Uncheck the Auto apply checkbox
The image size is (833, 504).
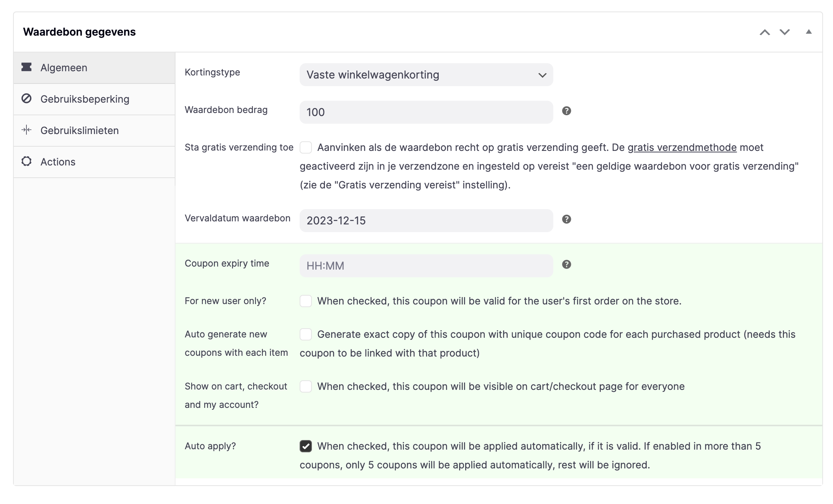(306, 446)
